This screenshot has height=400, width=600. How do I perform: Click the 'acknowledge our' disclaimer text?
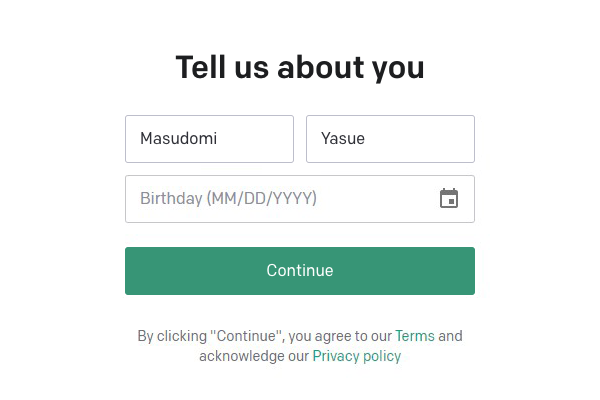(254, 356)
